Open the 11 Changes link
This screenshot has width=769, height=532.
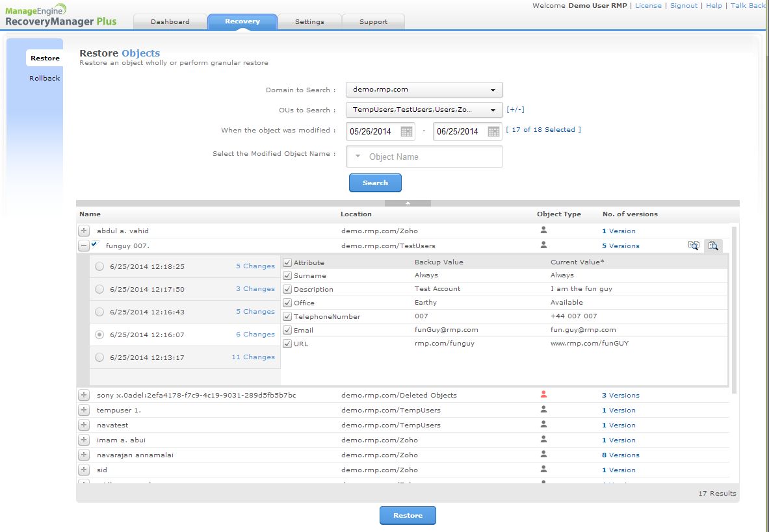pos(253,357)
